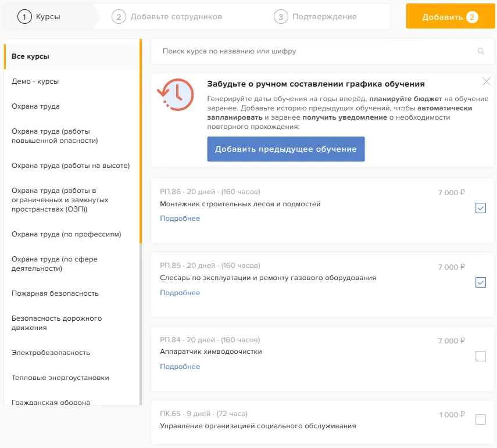497x448 pixels.
Task: Select Демо - курсы category
Action: (71, 81)
